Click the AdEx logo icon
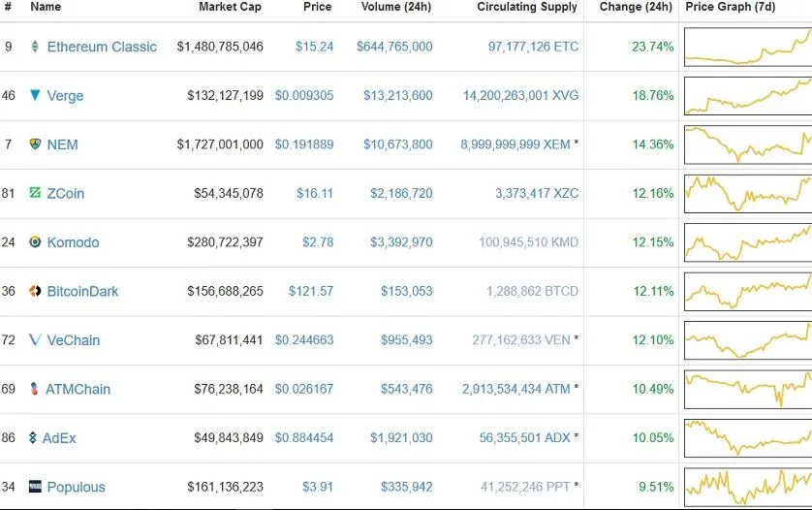The height and width of the screenshot is (510, 812). 33,437
